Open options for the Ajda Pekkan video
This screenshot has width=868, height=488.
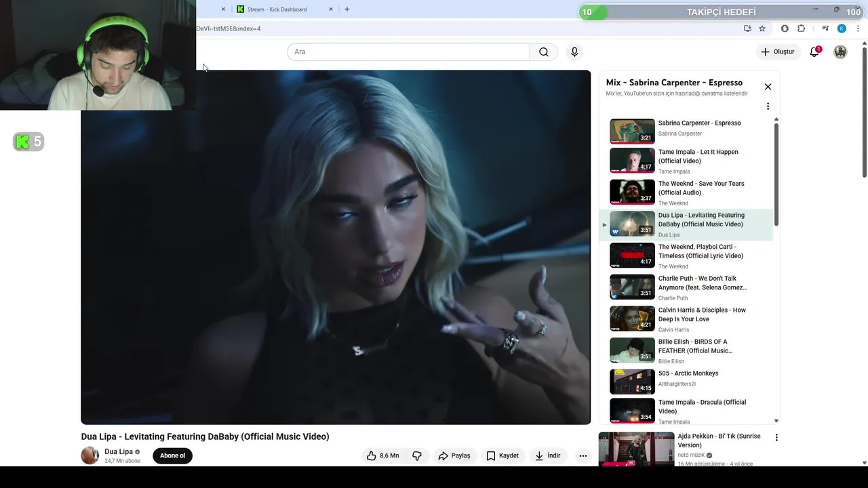(776, 438)
